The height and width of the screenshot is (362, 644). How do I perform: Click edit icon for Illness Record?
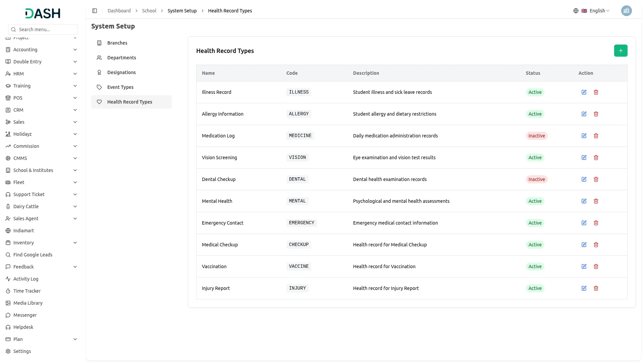584,92
